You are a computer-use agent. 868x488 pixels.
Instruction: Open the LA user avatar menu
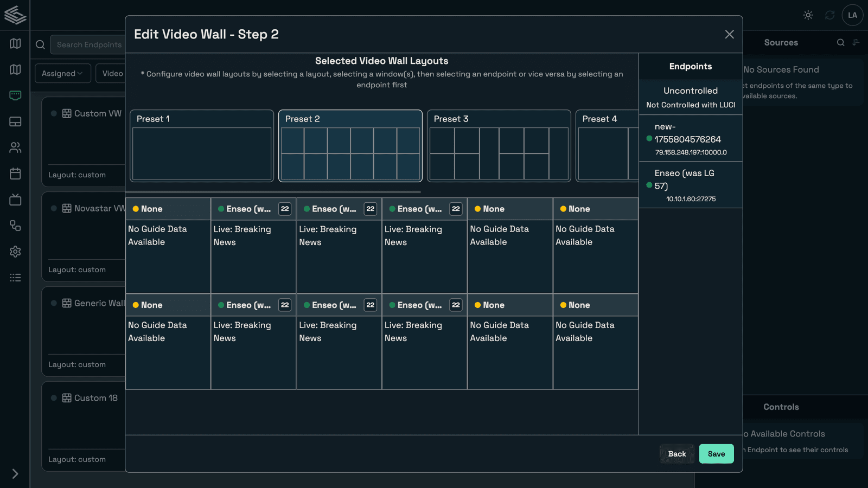[x=852, y=15]
